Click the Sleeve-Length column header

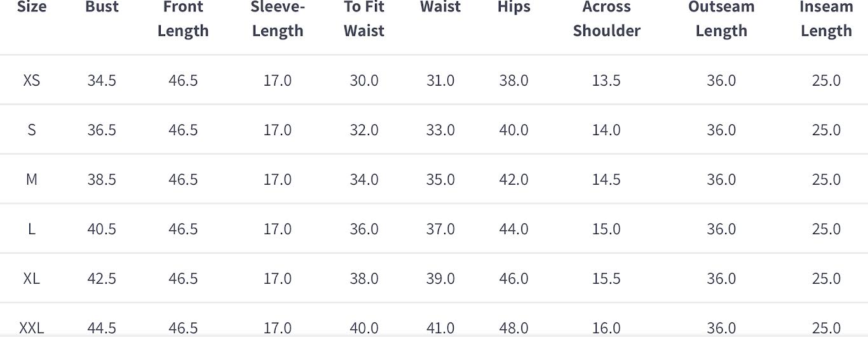(x=278, y=19)
